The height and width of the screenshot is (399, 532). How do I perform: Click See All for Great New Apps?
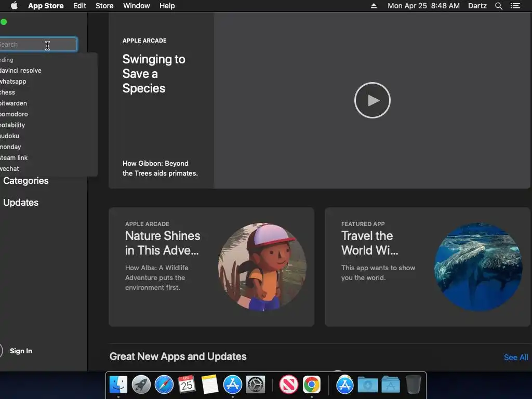coord(516,357)
